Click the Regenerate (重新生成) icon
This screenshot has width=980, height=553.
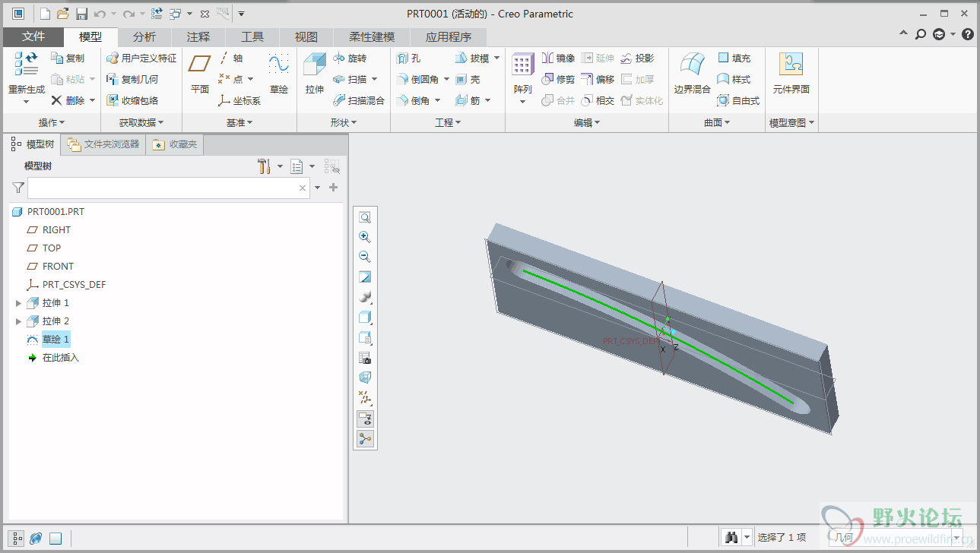[x=27, y=64]
